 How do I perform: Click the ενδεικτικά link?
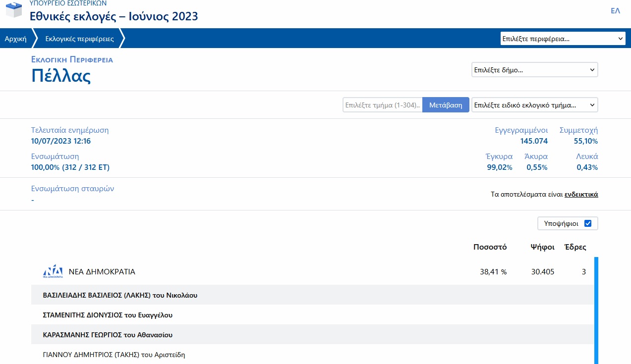click(581, 195)
